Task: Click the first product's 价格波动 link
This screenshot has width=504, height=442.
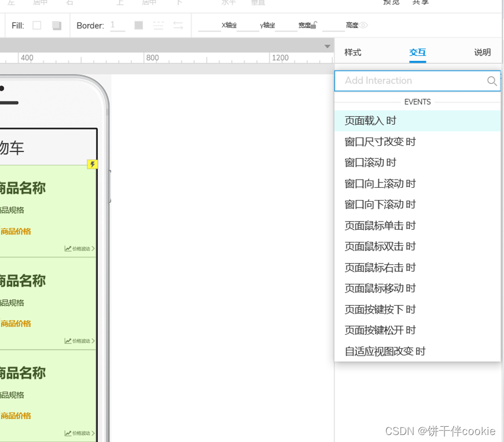Action: (79, 248)
